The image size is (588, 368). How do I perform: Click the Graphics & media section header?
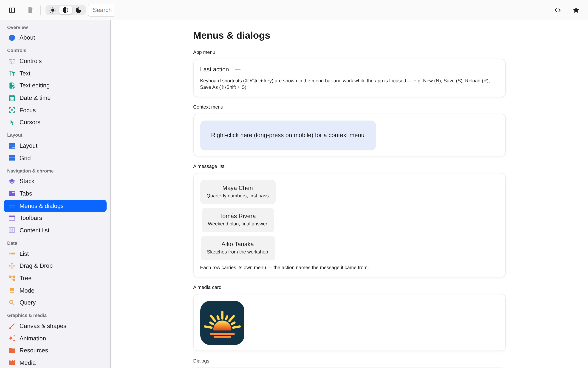coord(27,315)
